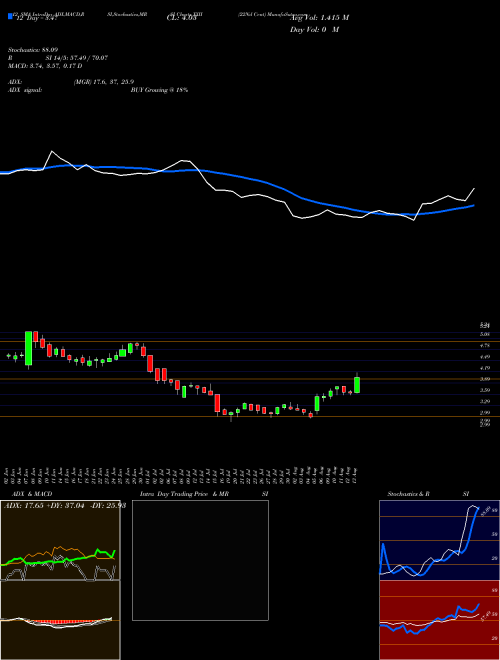Click 'ADX: 17.65 +DY: 37.04 -DY: 25.93' readout
Image resolution: width=500 pixels, height=660 pixels.
click(x=65, y=505)
